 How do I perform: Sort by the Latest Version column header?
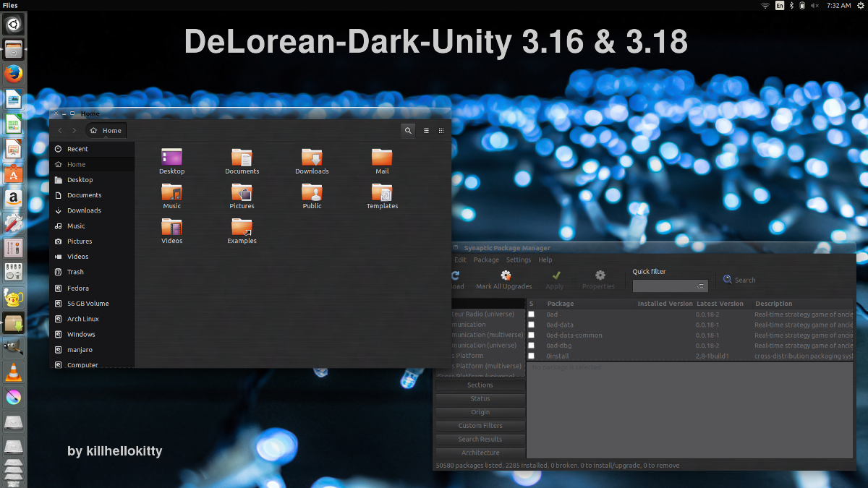click(720, 304)
